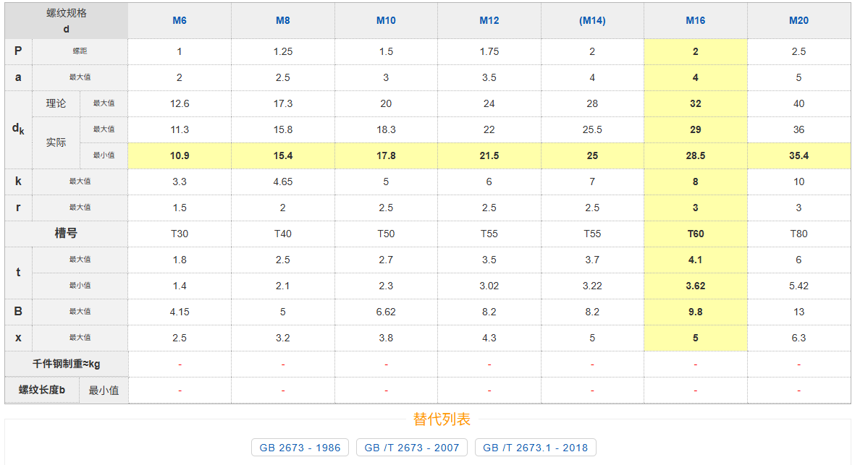
Task: Open the GB /T 2673.1 - 2018 replacement
Action: (x=536, y=448)
